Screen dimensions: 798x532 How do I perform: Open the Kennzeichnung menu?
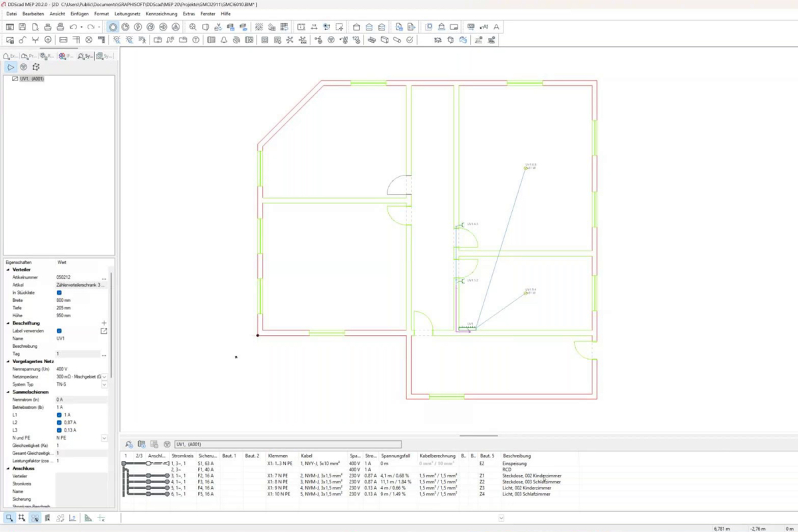pyautogui.click(x=162, y=13)
